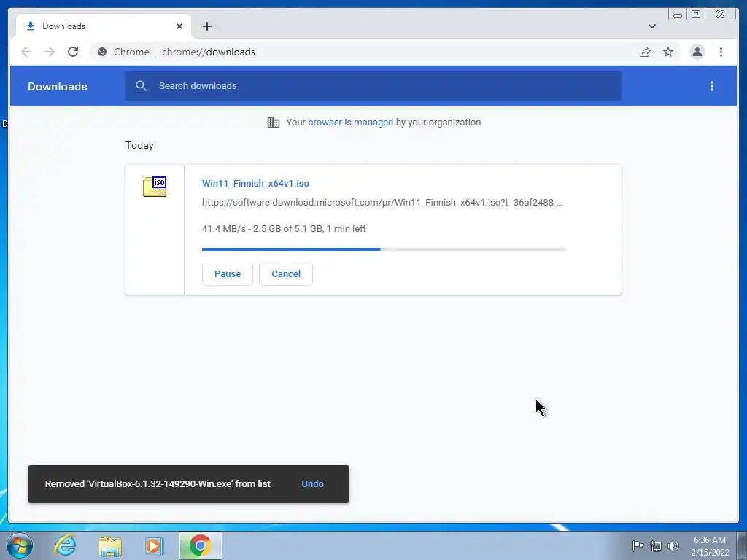Open a new tab with plus button
This screenshot has height=560, width=747.
pos(206,26)
